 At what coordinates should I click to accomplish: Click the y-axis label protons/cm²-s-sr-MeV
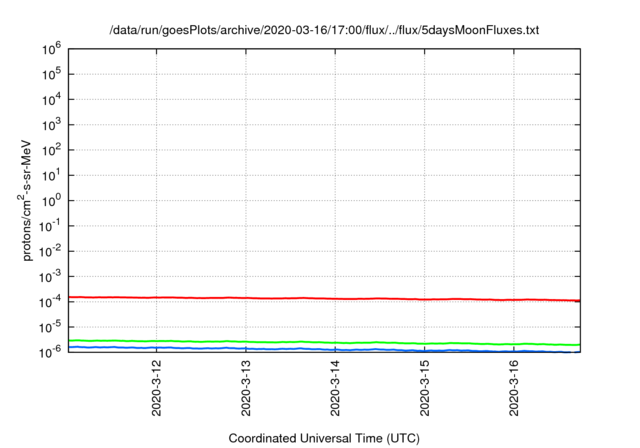(x=26, y=200)
